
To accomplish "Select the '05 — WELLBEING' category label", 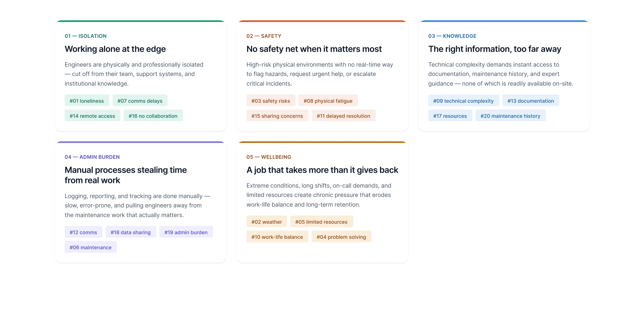I will 269,157.
